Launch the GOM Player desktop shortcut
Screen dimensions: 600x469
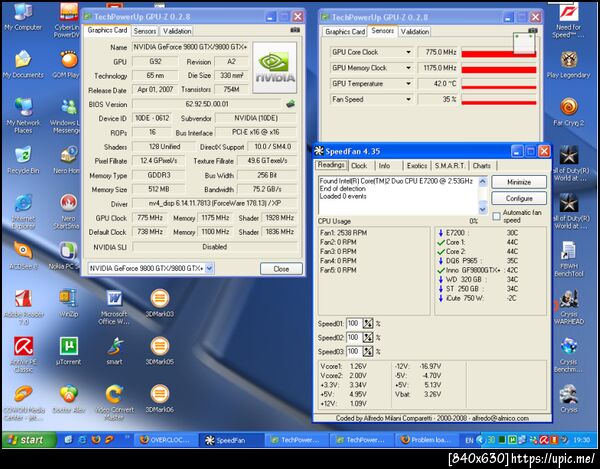pos(68,64)
